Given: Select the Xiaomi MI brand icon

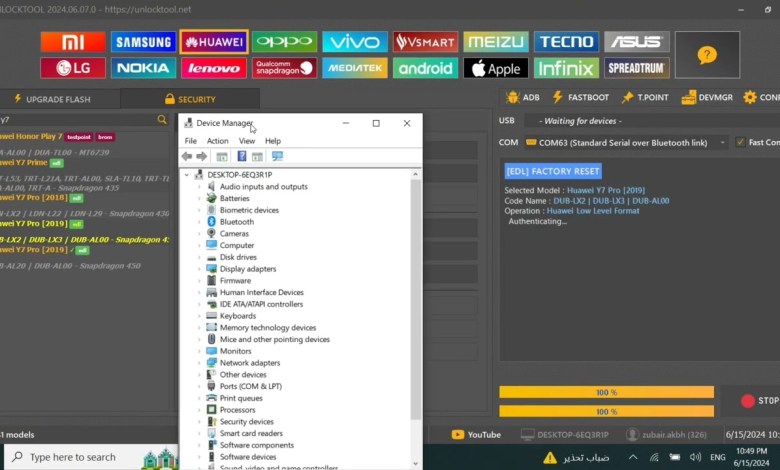Looking at the screenshot, I should tap(72, 42).
